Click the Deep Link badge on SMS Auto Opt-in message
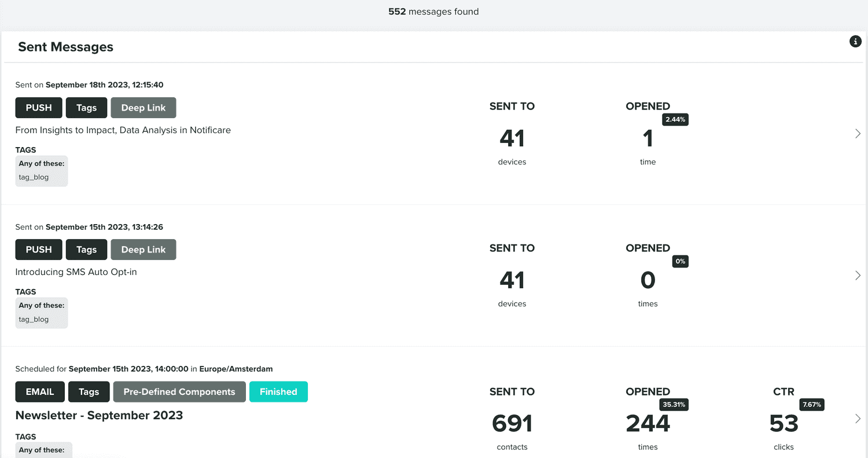Screen dimensions: 868x458 click(x=144, y=250)
